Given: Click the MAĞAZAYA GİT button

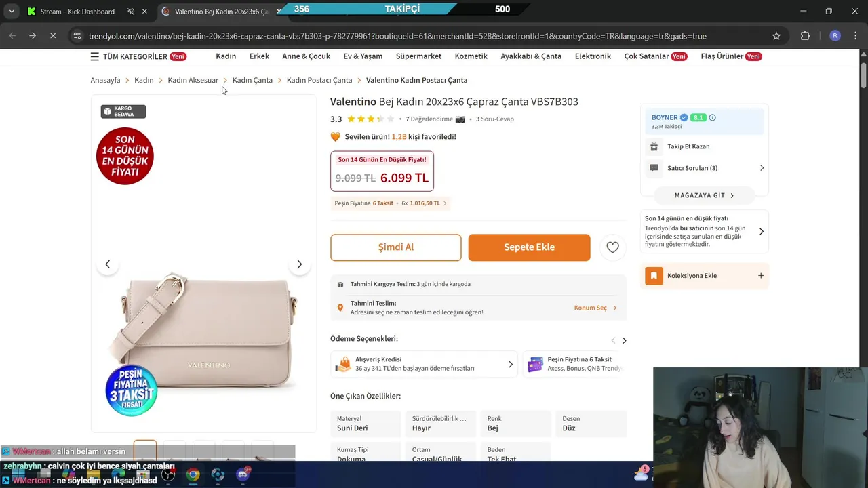Looking at the screenshot, I should (x=705, y=195).
